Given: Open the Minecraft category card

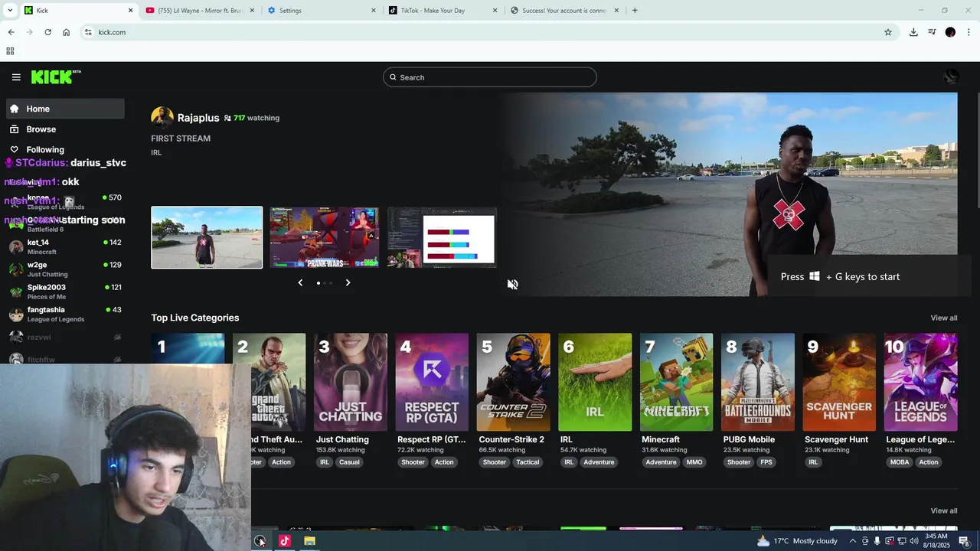Looking at the screenshot, I should (676, 382).
